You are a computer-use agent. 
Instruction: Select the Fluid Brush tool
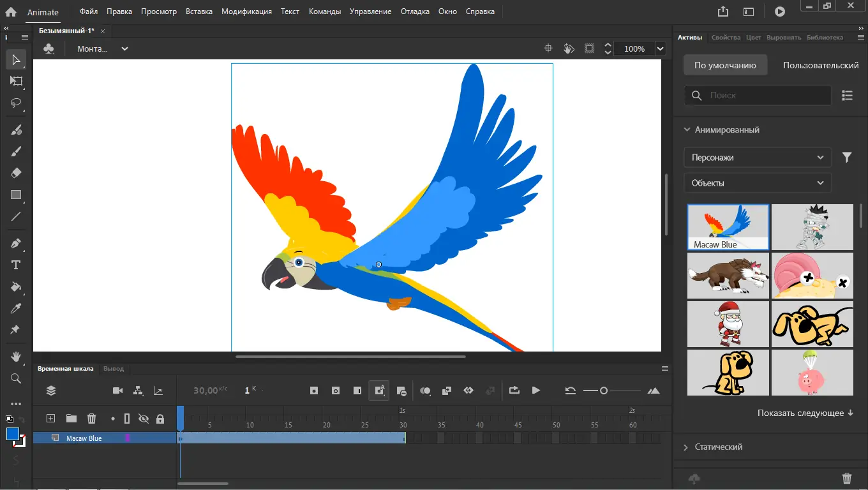[x=16, y=130]
